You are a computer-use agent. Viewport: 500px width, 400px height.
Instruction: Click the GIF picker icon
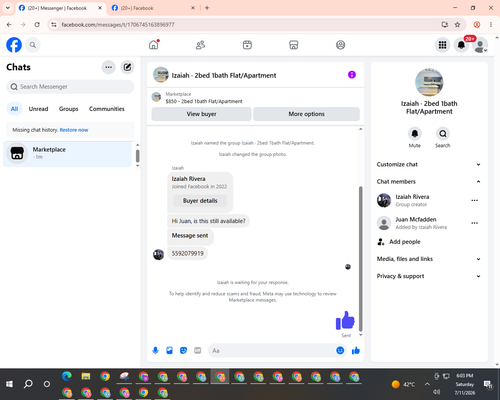198,350
